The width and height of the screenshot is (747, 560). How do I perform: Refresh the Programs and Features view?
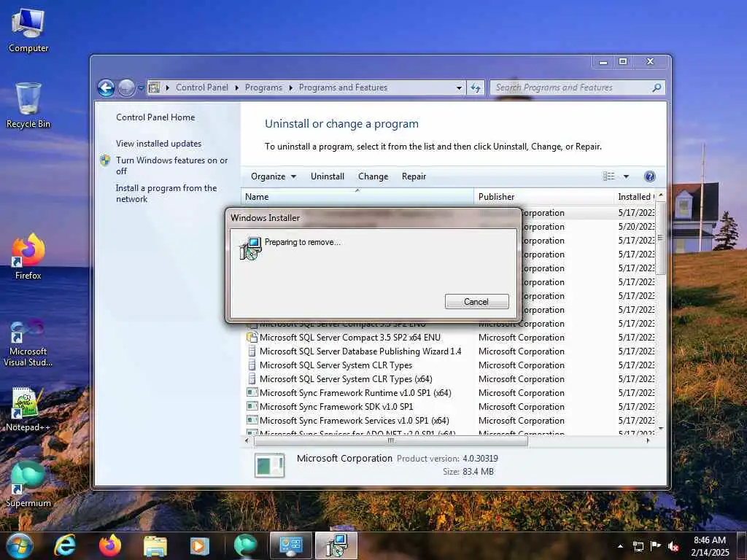point(476,87)
